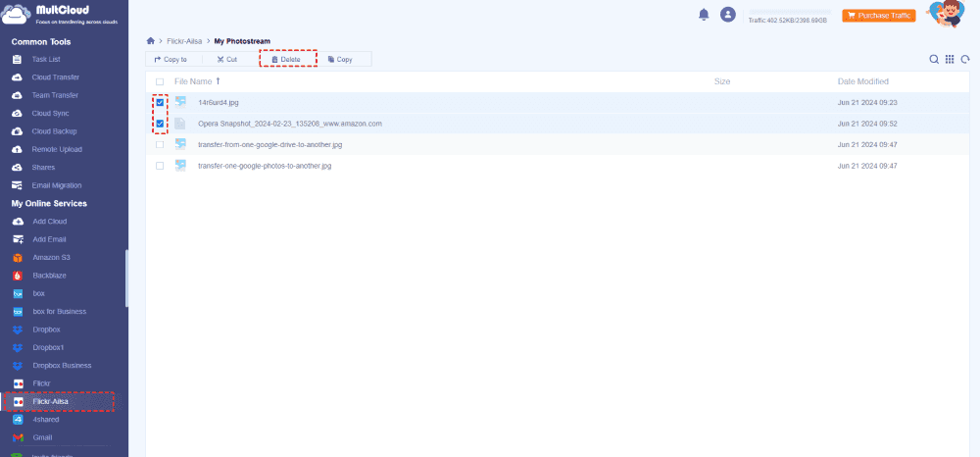The width and height of the screenshot is (980, 457).
Task: Click the traffic usage progress bar
Action: (790, 11)
